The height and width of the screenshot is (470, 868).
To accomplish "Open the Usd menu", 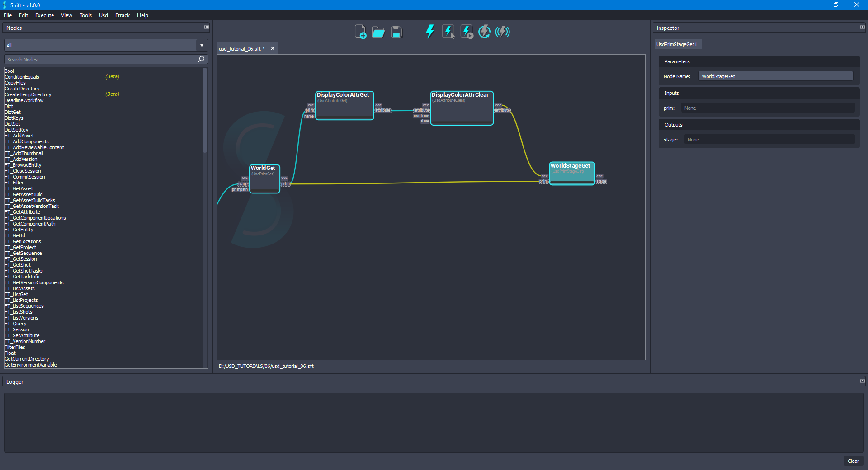I will coord(103,15).
